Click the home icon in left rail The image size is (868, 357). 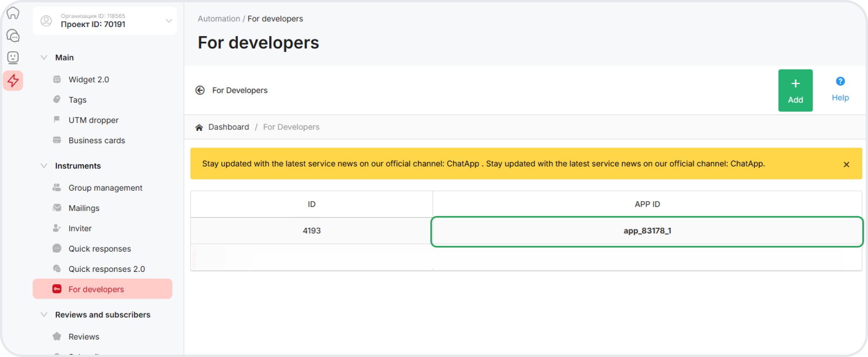coord(13,13)
